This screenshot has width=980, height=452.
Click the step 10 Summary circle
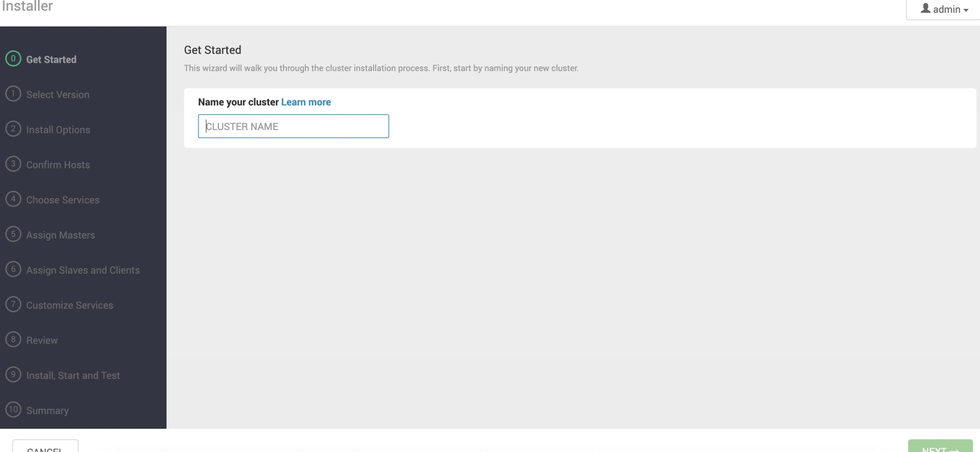click(13, 410)
